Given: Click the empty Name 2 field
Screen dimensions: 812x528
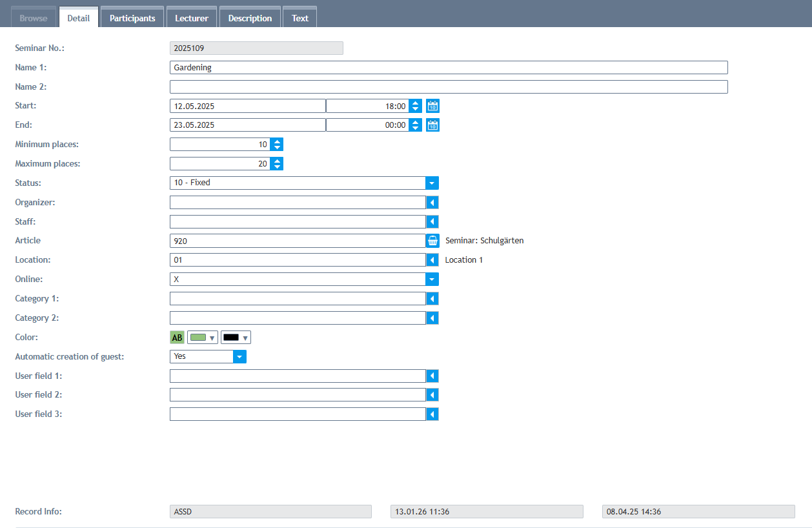Looking at the screenshot, I should tap(449, 87).
